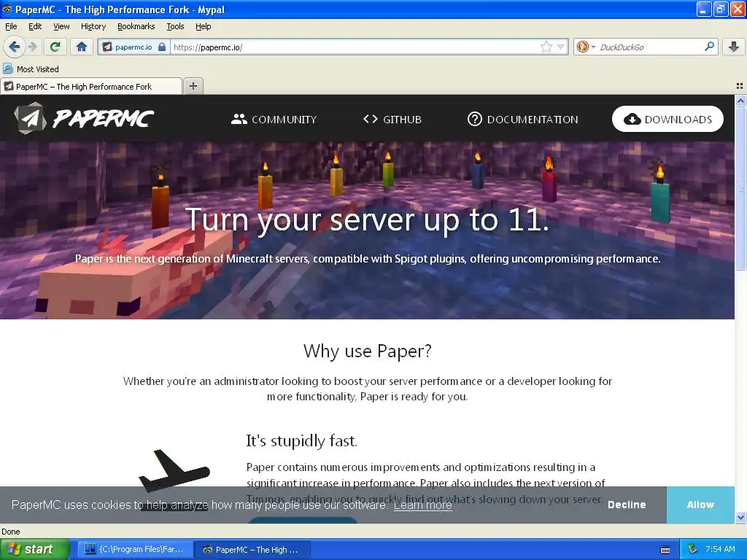This screenshot has height=560, width=747.
Task: Bookmark this page with the star icon
Action: 546,47
